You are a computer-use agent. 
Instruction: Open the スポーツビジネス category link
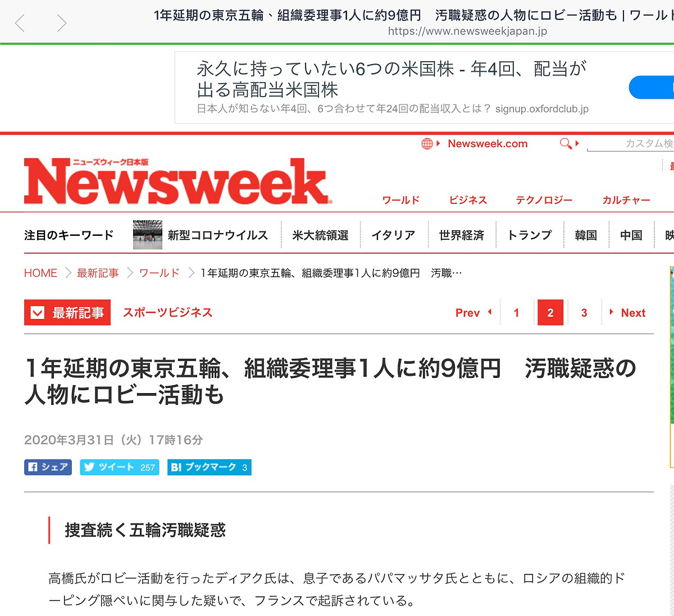click(167, 312)
